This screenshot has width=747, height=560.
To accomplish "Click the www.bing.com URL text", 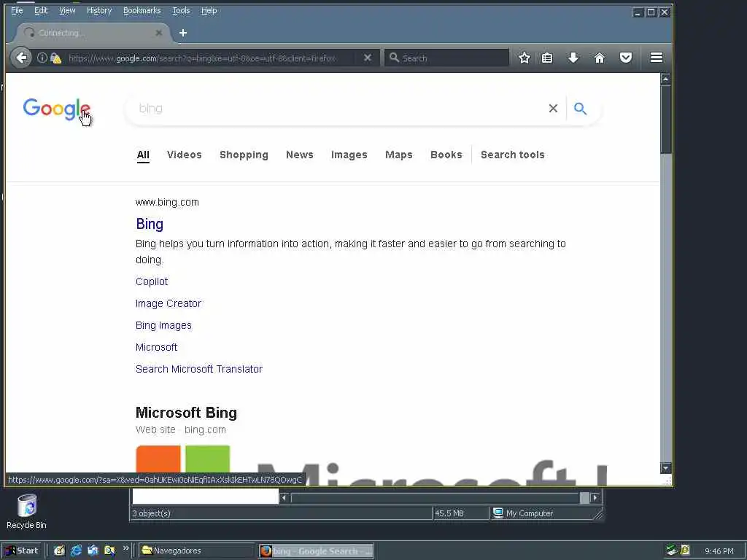I will pyautogui.click(x=167, y=202).
